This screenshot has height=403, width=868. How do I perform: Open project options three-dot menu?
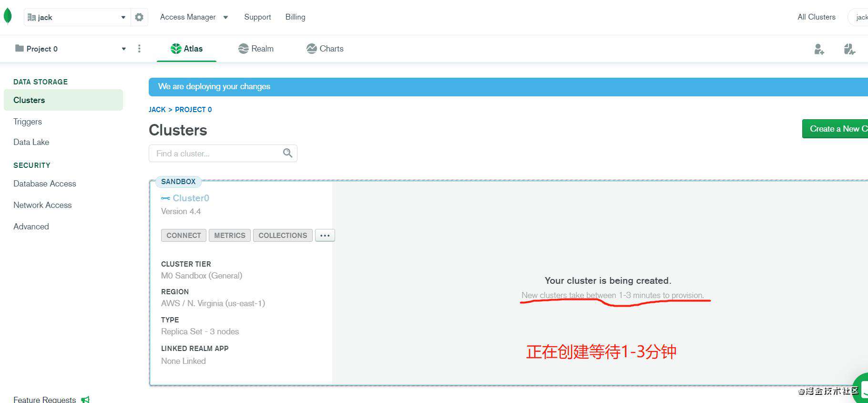139,49
